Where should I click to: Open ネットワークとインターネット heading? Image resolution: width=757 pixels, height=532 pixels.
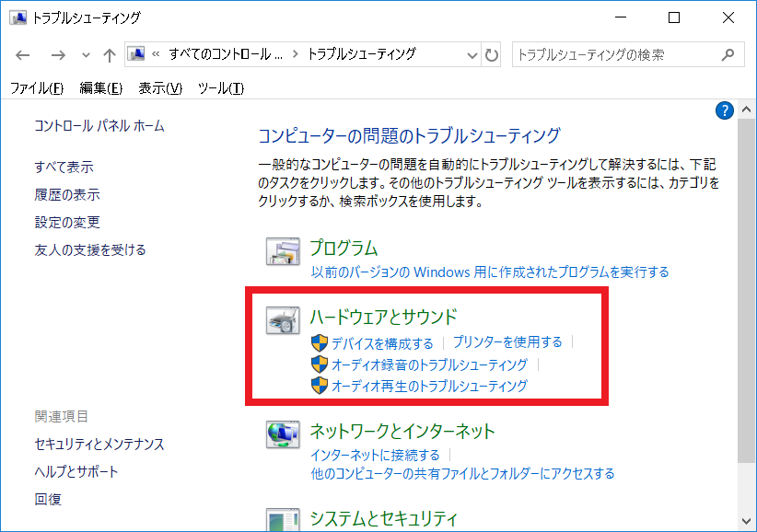[402, 431]
